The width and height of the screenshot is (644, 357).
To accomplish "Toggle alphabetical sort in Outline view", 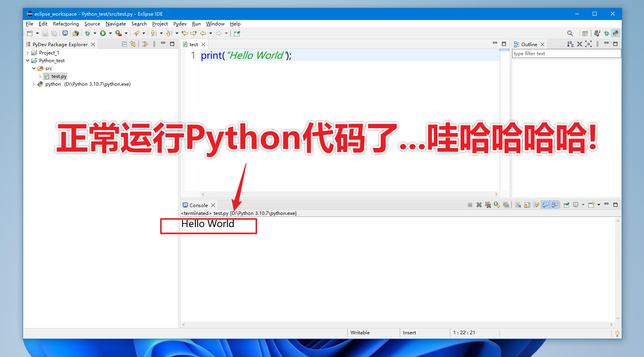I will coord(570,44).
